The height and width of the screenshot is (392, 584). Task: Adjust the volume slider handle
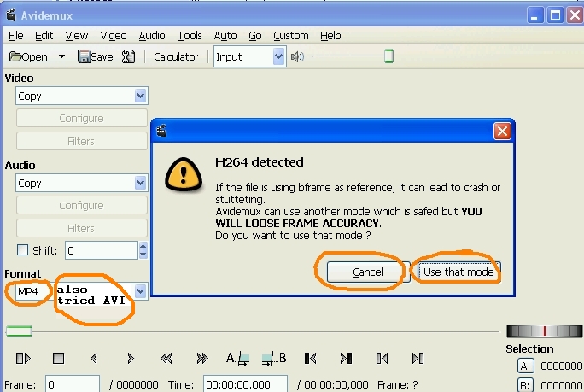pos(388,56)
